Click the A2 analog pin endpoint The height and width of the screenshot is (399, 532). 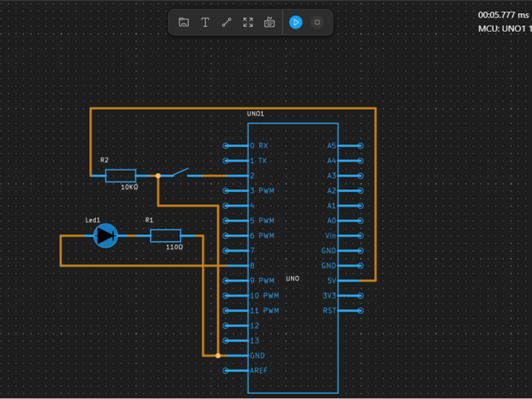361,191
